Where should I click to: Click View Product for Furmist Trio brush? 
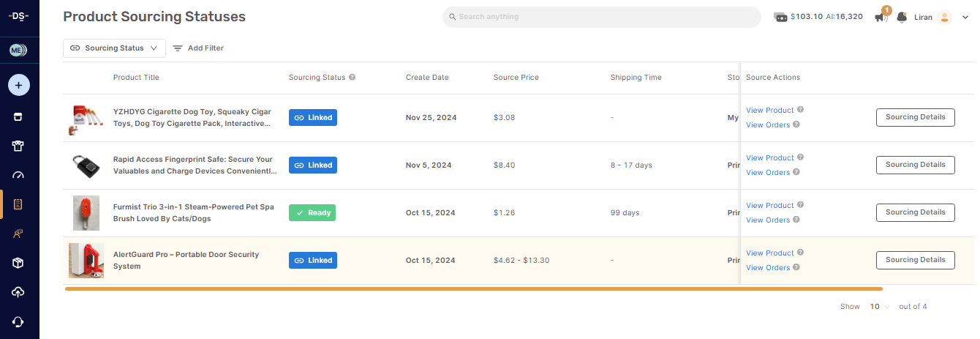pos(769,206)
